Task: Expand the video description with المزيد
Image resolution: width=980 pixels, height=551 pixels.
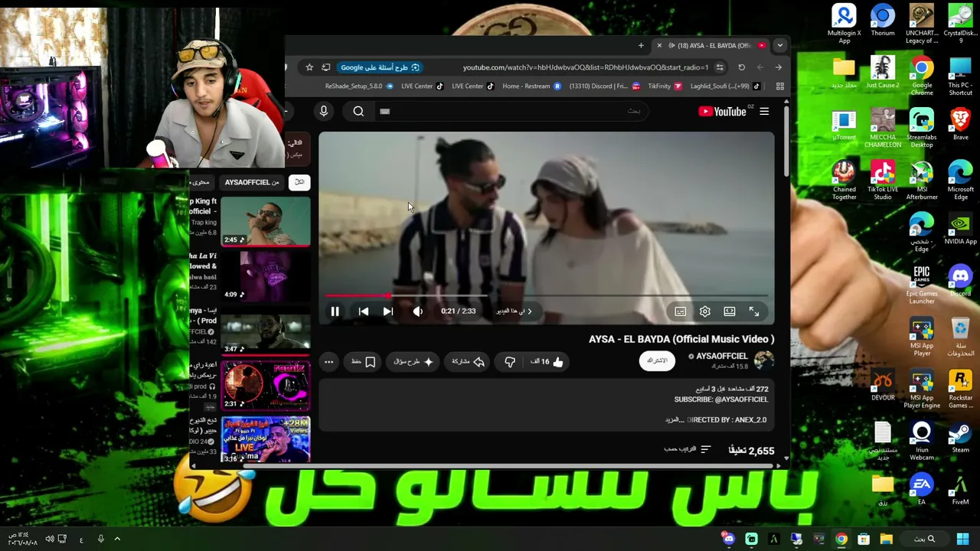Action: pos(673,420)
